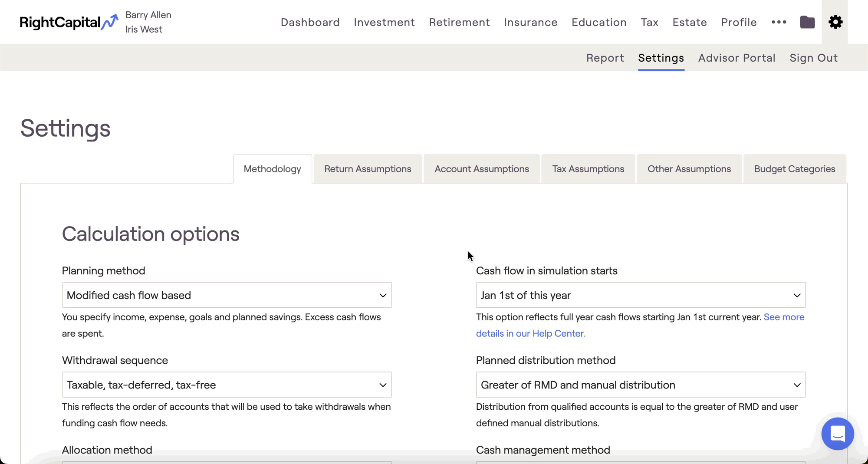Screen dimensions: 868x464
Task: Click the RightCapital logo
Action: coord(69,22)
